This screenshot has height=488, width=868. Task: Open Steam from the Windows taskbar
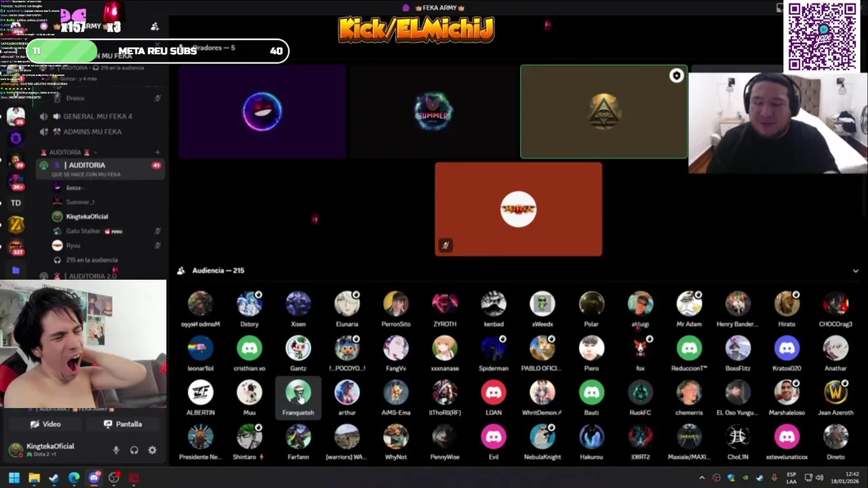point(54,478)
